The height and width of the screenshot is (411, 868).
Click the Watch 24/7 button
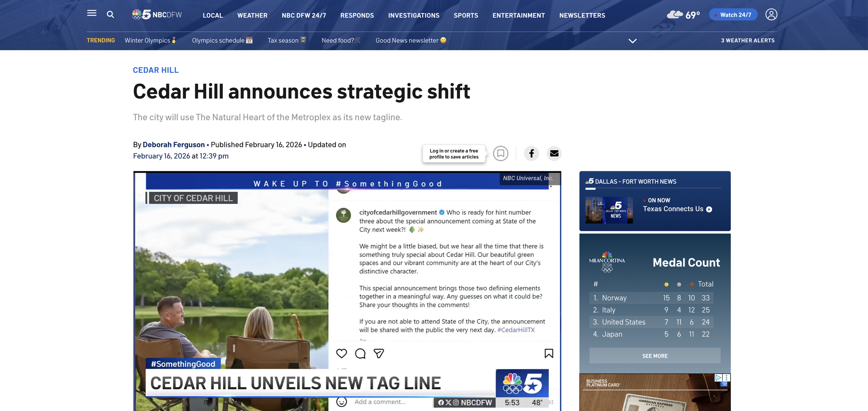733,15
